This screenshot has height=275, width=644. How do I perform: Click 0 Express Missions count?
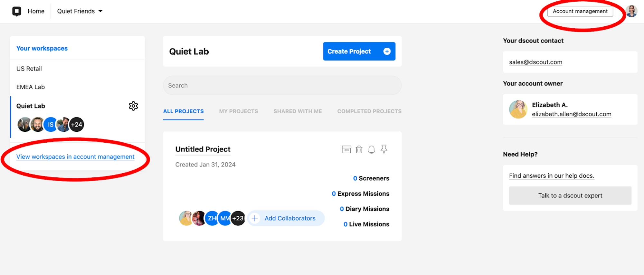click(360, 194)
